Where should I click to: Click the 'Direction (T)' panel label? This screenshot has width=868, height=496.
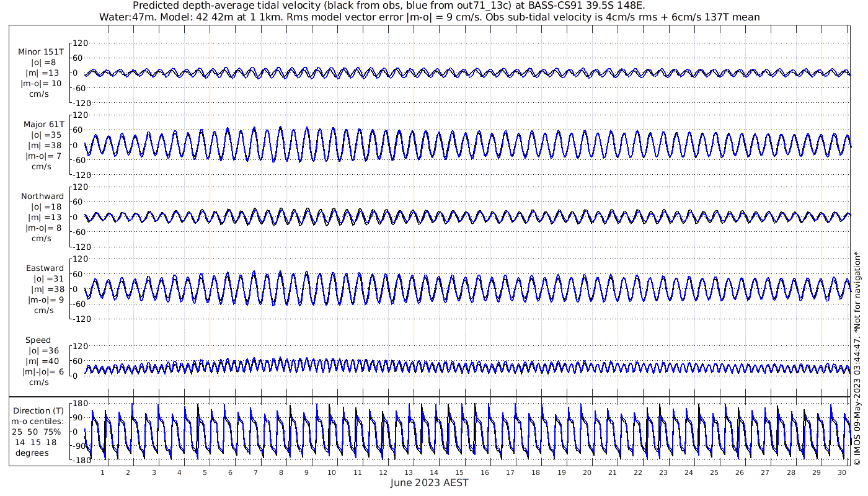click(x=38, y=410)
